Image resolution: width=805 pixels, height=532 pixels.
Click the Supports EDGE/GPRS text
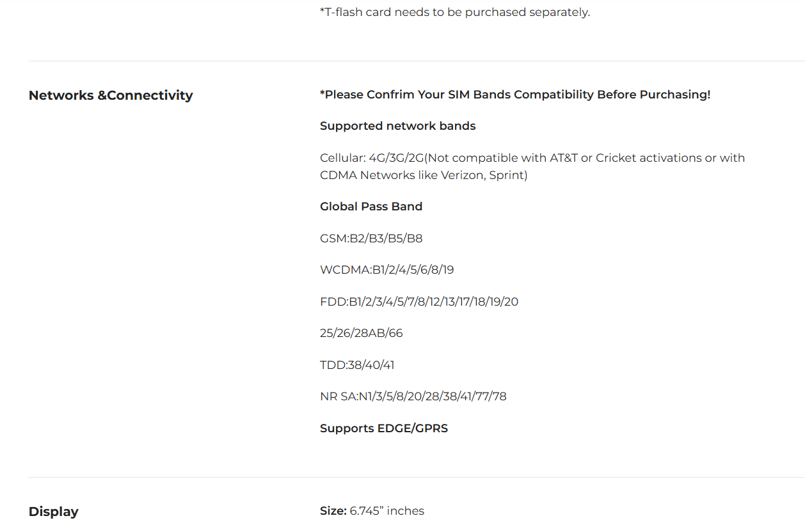click(x=384, y=428)
